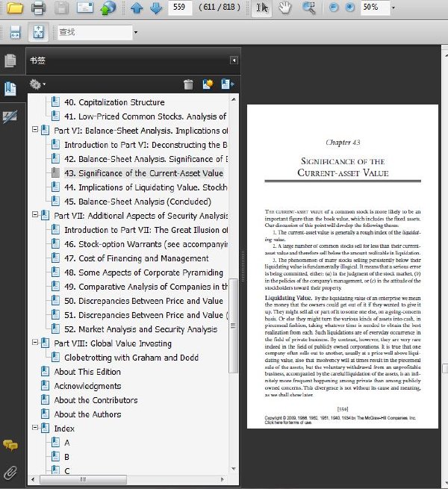Select bookmark 43. Significance of the Current-Asset Value
The image size is (448, 489).
(143, 173)
